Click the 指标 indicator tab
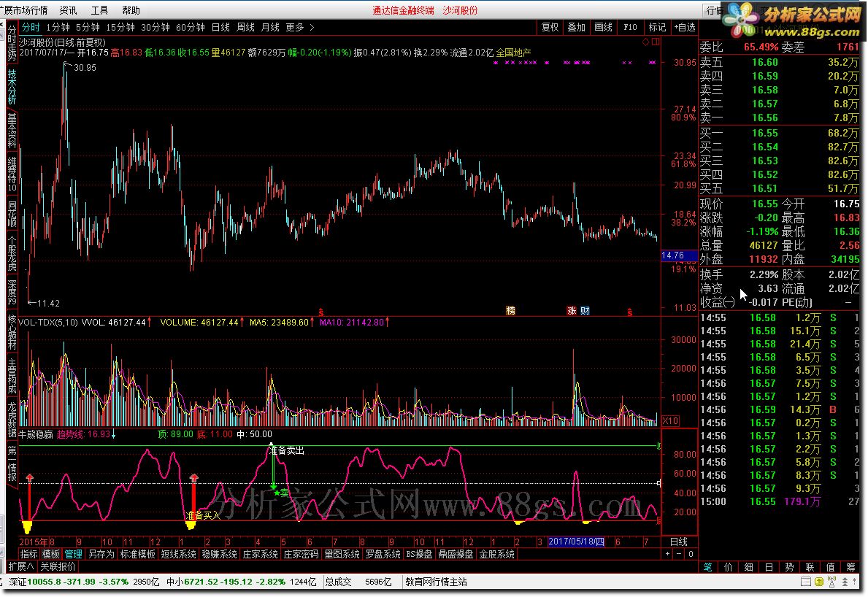868x597 pixels. [28, 554]
